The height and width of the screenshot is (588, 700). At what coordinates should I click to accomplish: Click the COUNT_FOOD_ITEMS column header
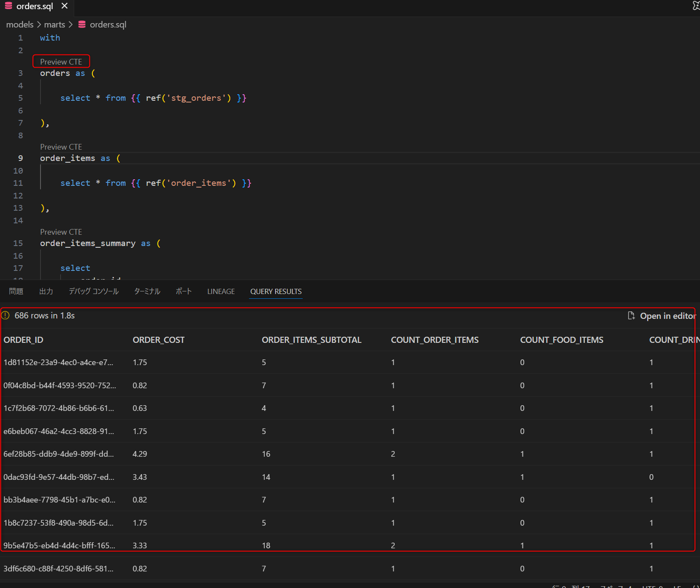pos(562,340)
